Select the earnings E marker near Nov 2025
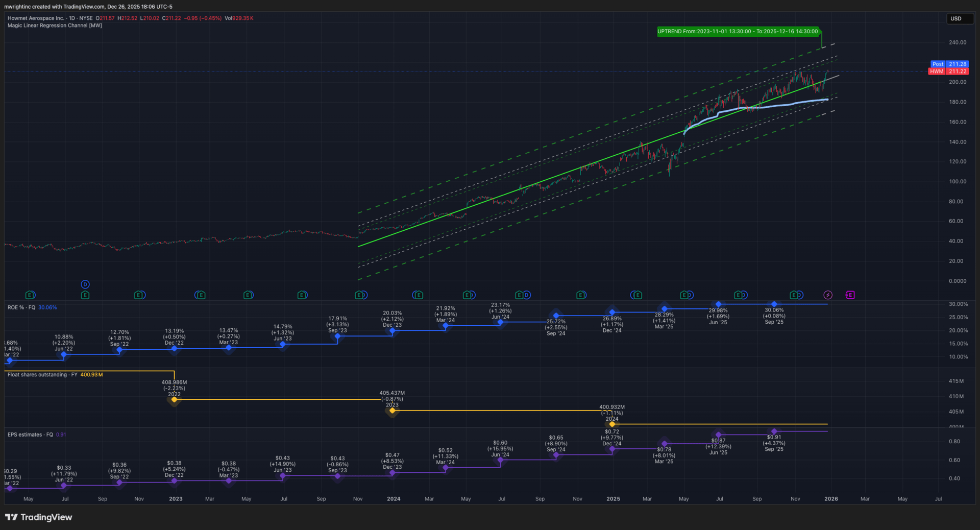The width and height of the screenshot is (980, 530). (794, 295)
